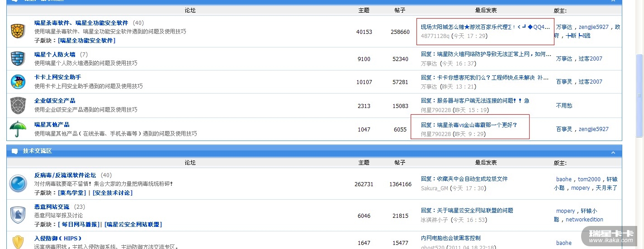Click the gray lion shield icon for 企业级安全产品
This screenshot has width=644, height=249.
coord(18,105)
